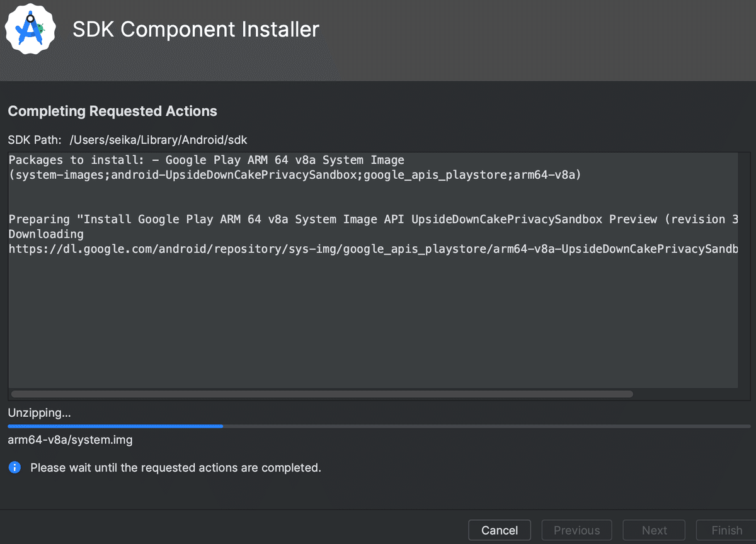Click the Android Studio logo icon
Image resolution: width=756 pixels, height=544 pixels.
click(30, 28)
